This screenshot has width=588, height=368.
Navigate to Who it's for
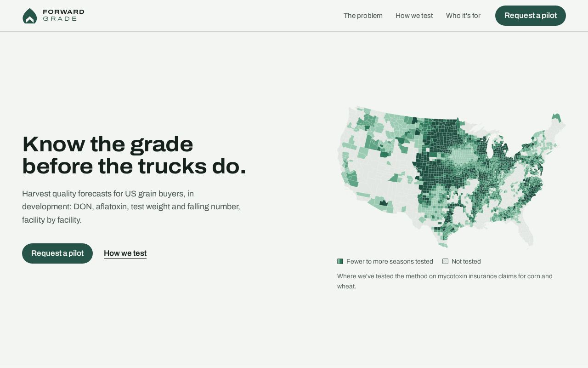[463, 16]
